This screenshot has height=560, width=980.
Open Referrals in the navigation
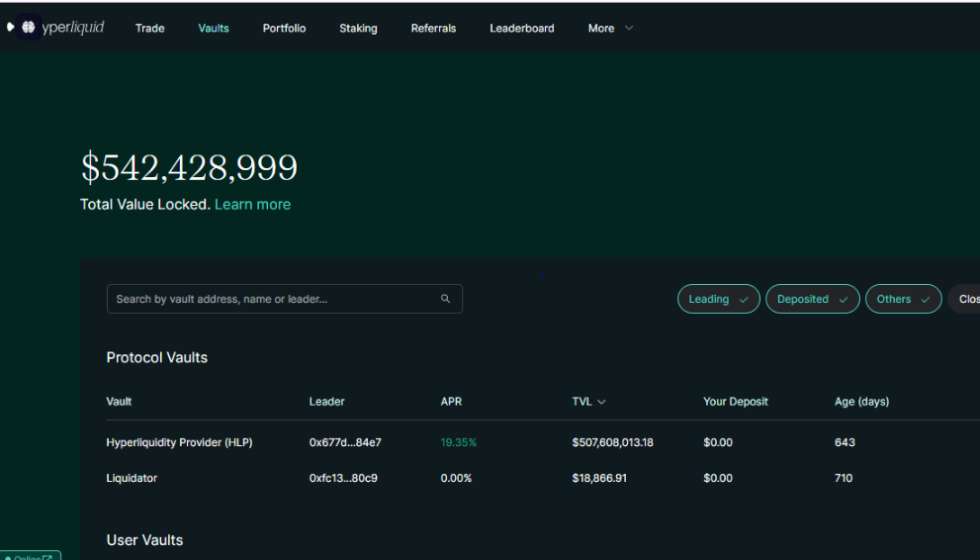433,28
